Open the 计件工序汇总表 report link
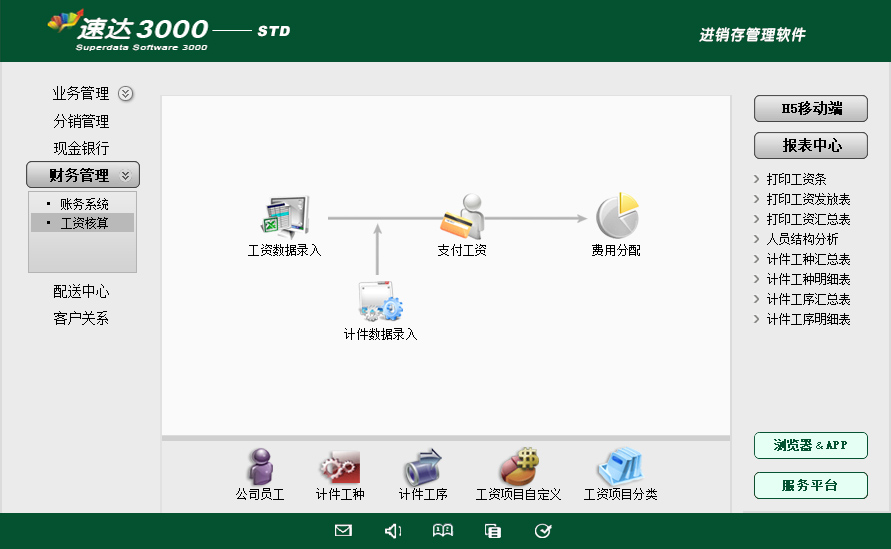 (808, 299)
